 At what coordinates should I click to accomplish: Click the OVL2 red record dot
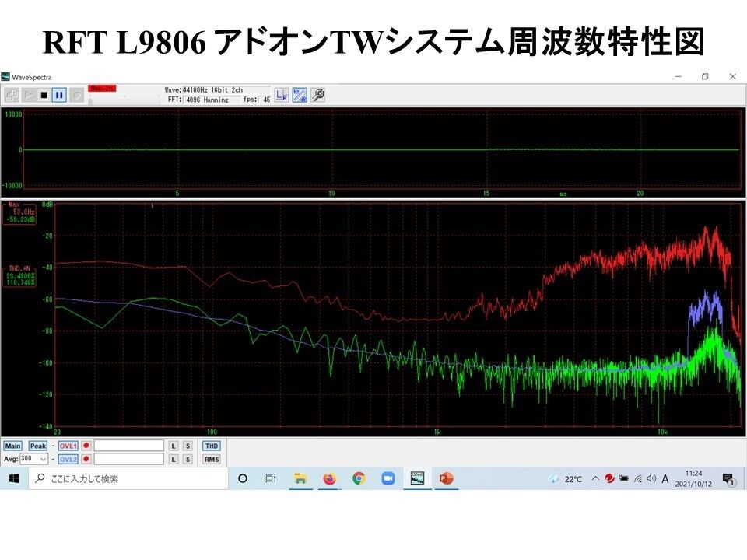point(86,459)
